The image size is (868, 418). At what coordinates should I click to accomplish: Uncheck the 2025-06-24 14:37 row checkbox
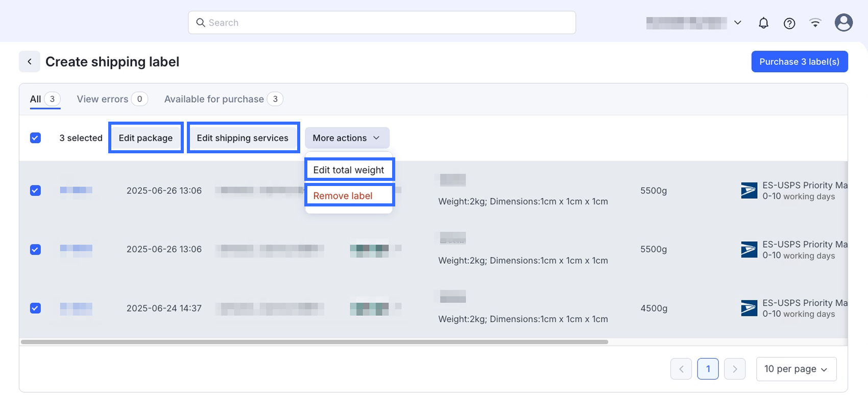35,308
